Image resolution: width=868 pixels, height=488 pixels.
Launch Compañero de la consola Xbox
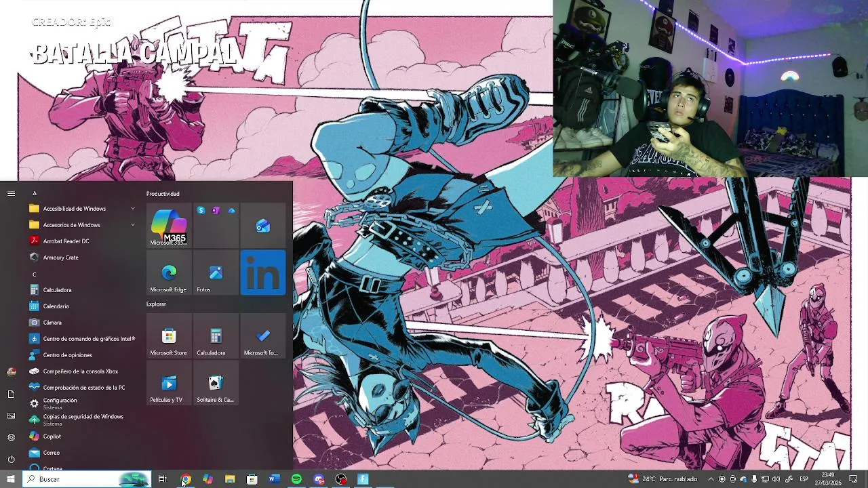pos(81,371)
